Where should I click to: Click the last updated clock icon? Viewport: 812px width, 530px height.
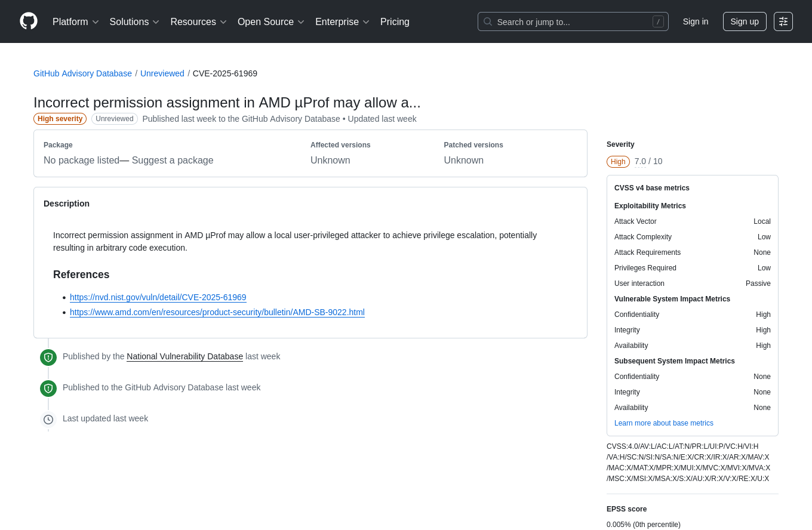[x=48, y=420]
